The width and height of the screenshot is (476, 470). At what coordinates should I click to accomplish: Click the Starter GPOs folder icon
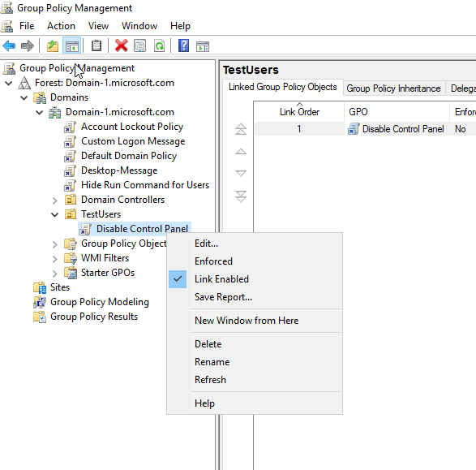[71, 273]
